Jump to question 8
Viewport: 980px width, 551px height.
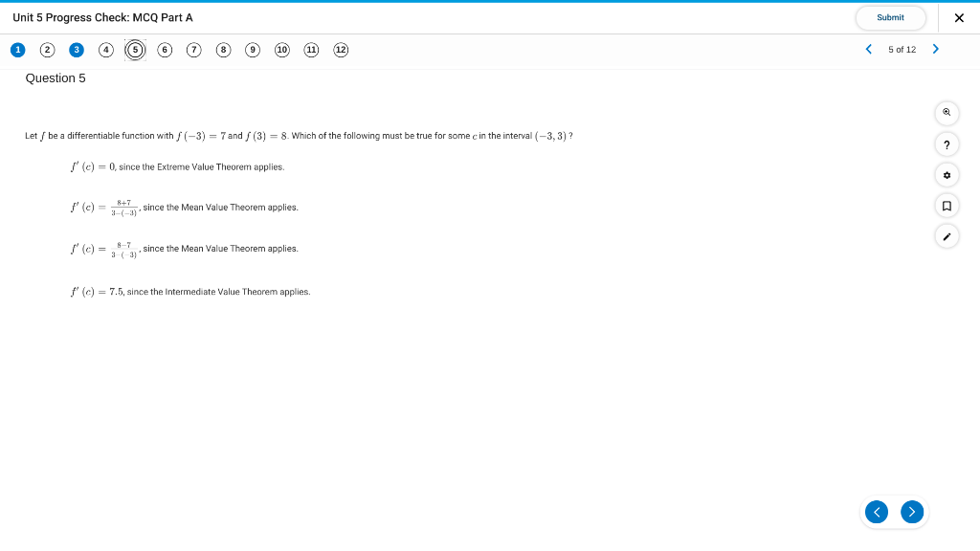(223, 50)
